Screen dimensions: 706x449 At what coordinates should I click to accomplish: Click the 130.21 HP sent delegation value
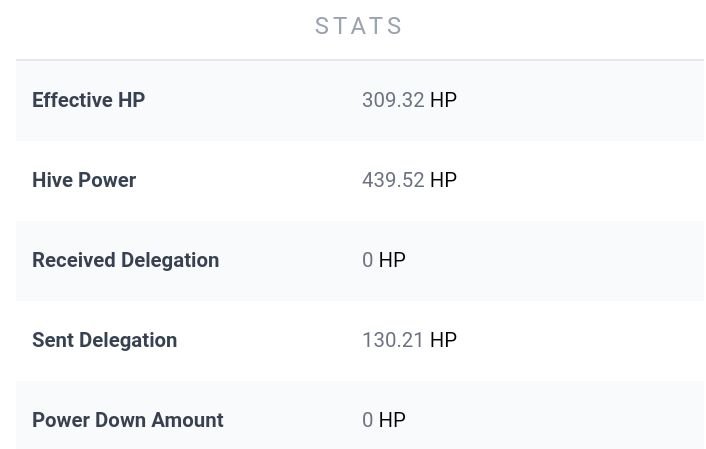pos(409,340)
